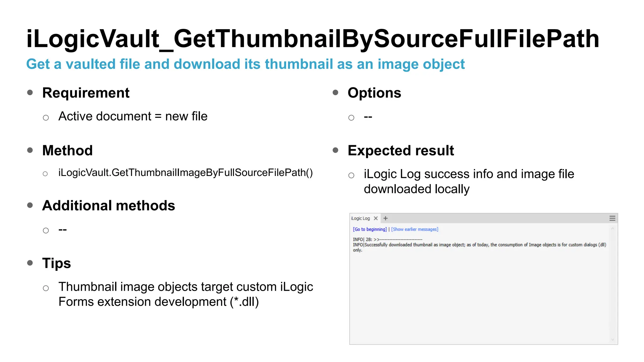644x362 pixels.
Task: Select the Options heading
Action: tap(374, 93)
